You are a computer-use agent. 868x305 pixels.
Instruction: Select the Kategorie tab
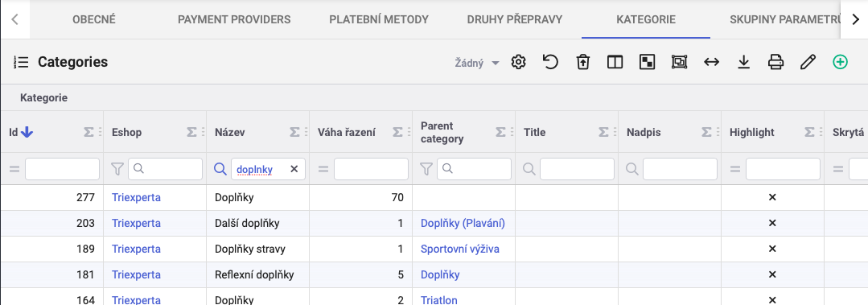point(646,19)
